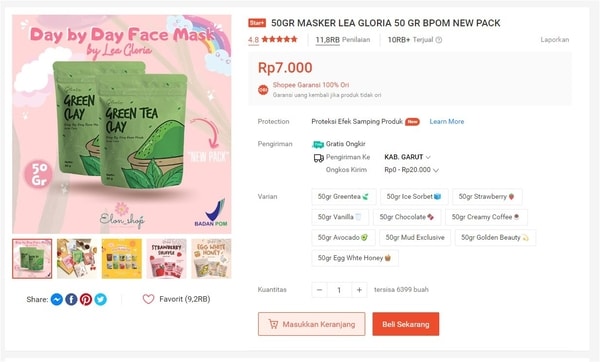
Task: Open Learn More protection link
Action: coord(447,121)
